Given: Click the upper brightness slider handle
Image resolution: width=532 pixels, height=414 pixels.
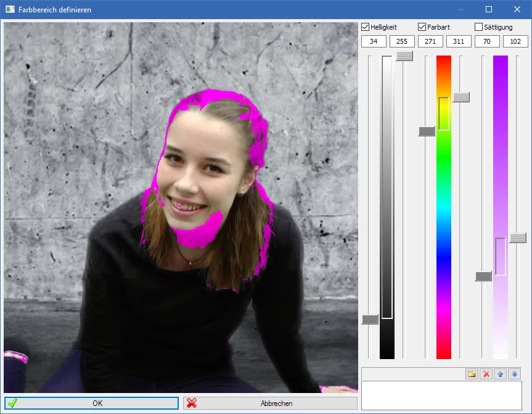Looking at the screenshot, I should (x=404, y=56).
